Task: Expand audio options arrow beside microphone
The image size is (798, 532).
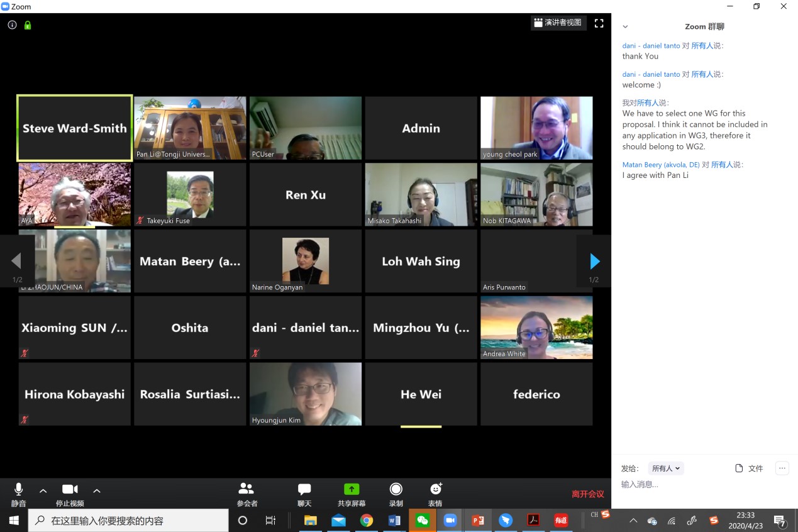Action: click(x=43, y=490)
